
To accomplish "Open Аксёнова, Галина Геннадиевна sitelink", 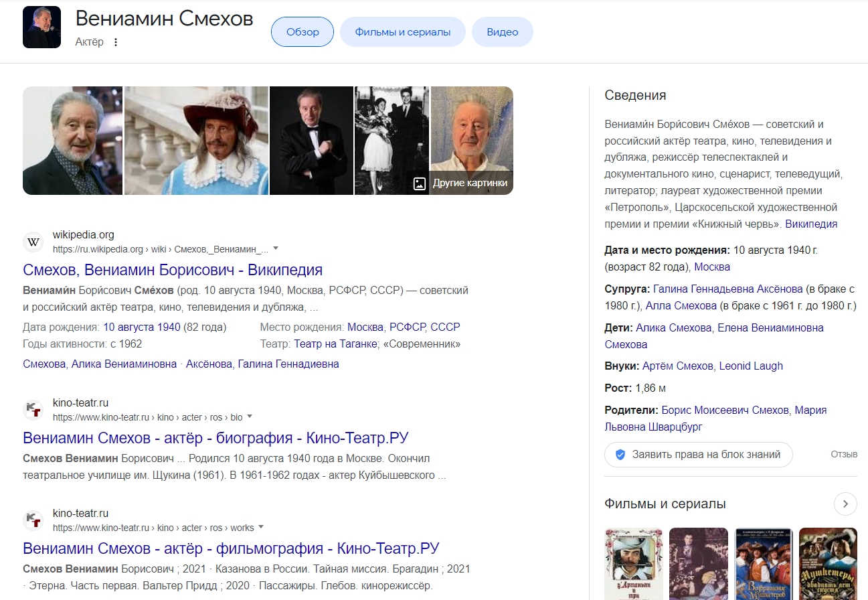I will [x=262, y=364].
